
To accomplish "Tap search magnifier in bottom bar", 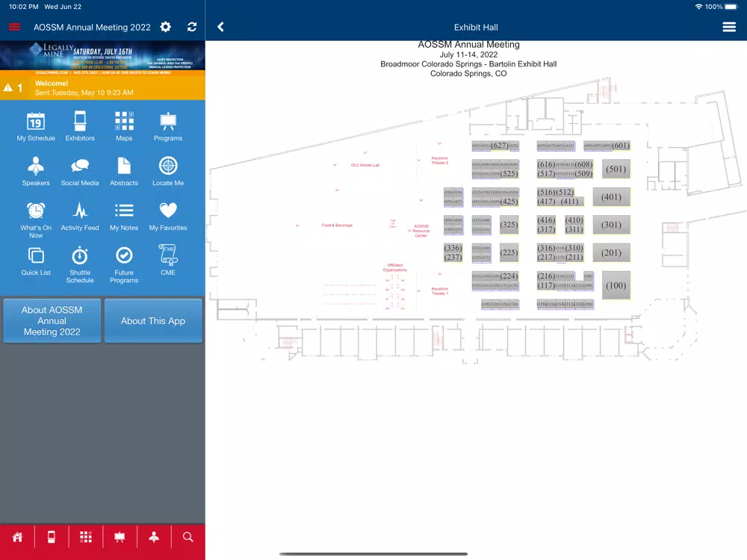I will 188,537.
